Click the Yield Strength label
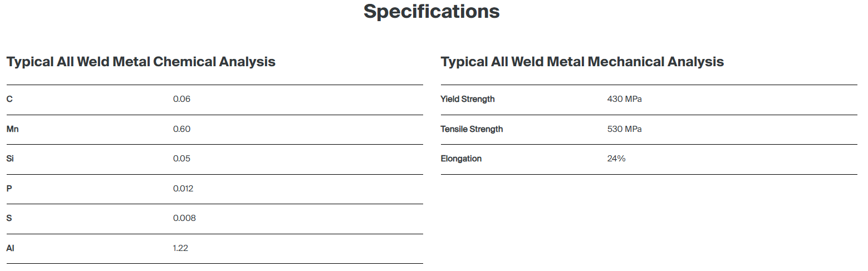This screenshot has width=868, height=271. tap(467, 99)
